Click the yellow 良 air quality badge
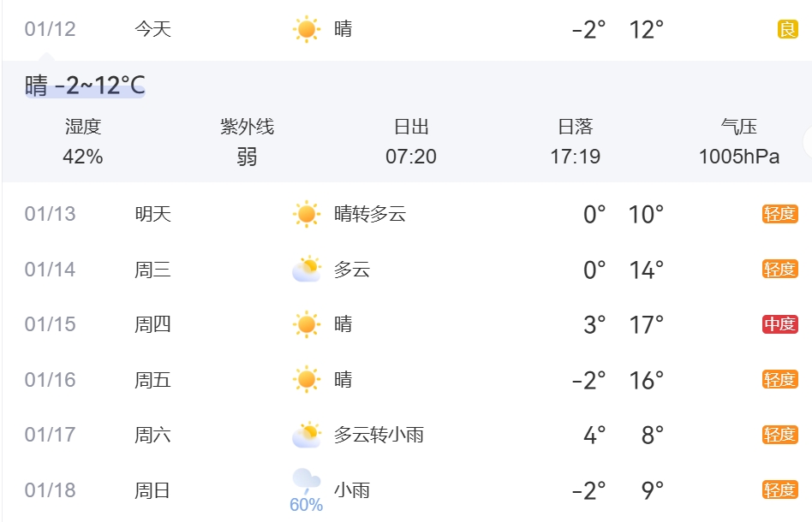The height and width of the screenshot is (522, 812). (x=787, y=29)
